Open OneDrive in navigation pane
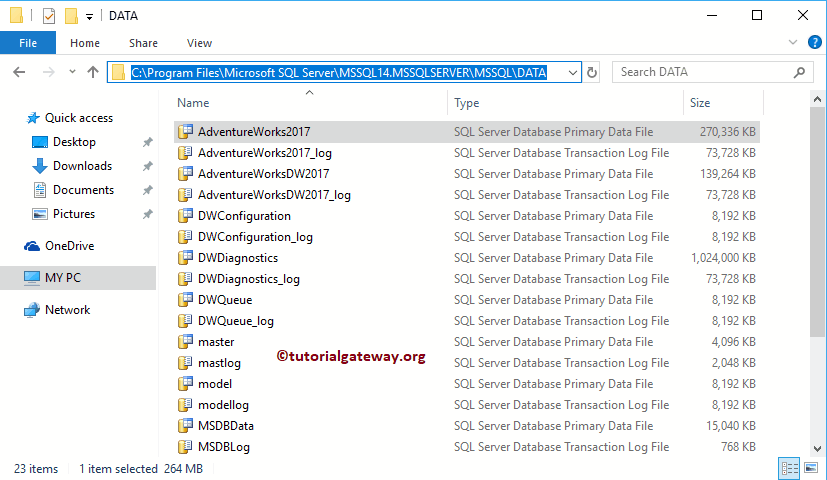827x480 pixels. pos(69,246)
